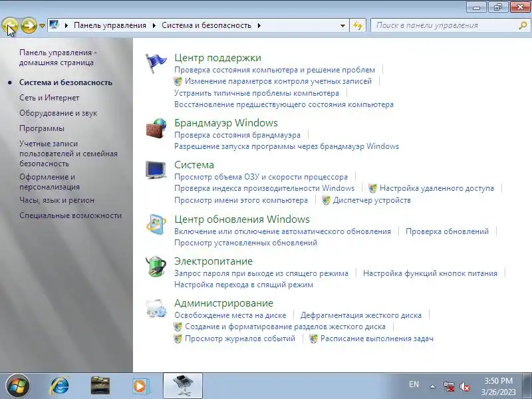Click Просмотр имени этого компьютера

tap(241, 200)
